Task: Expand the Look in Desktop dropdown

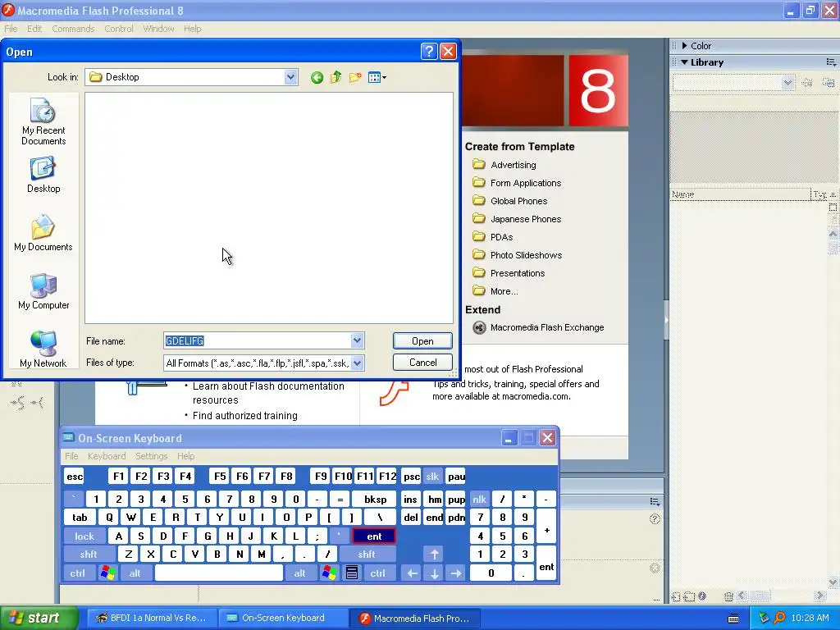Action: 290,77
